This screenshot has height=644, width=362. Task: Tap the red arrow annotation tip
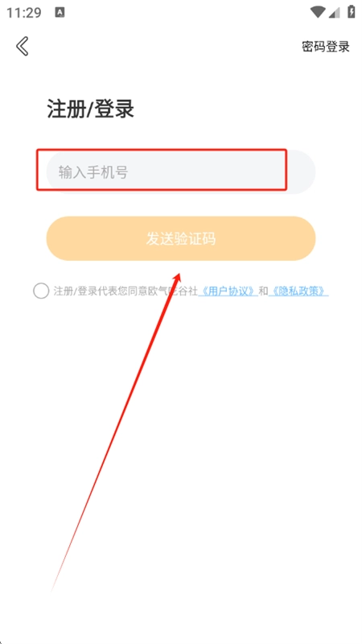click(178, 275)
